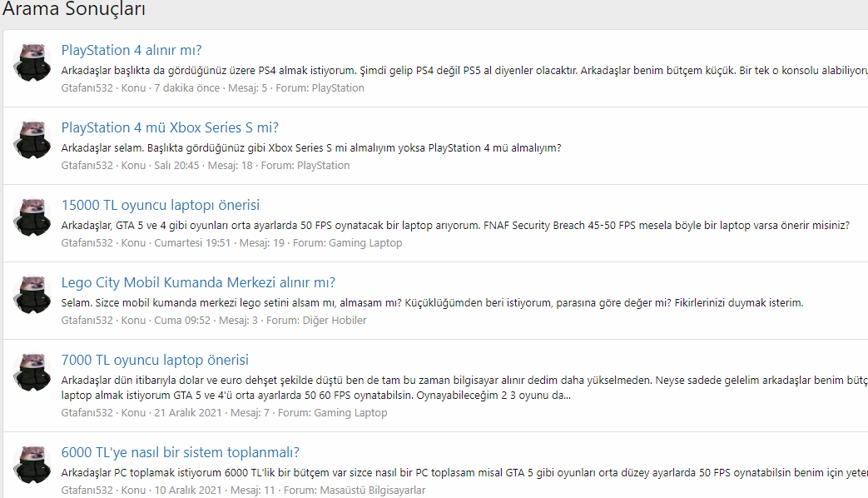Image resolution: width=868 pixels, height=498 pixels.
Task: Click the '7 dakika önce' timestamp
Action: [187, 88]
